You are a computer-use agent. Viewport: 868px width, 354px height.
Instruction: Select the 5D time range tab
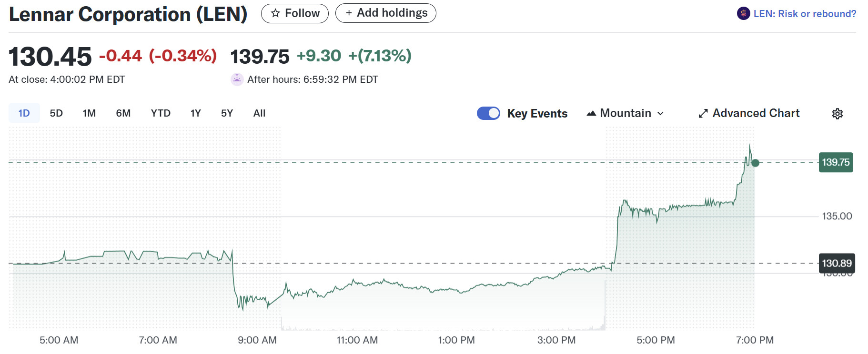coord(56,113)
